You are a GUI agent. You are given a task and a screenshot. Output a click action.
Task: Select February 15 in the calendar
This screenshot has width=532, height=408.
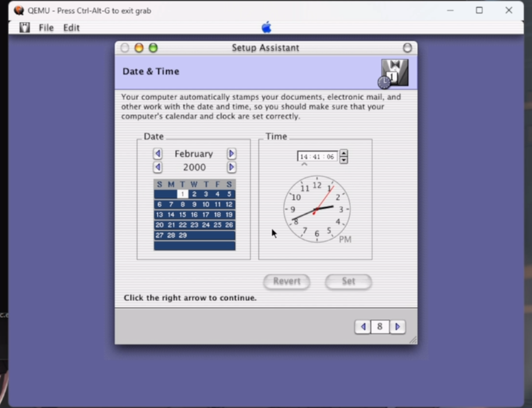click(x=182, y=215)
